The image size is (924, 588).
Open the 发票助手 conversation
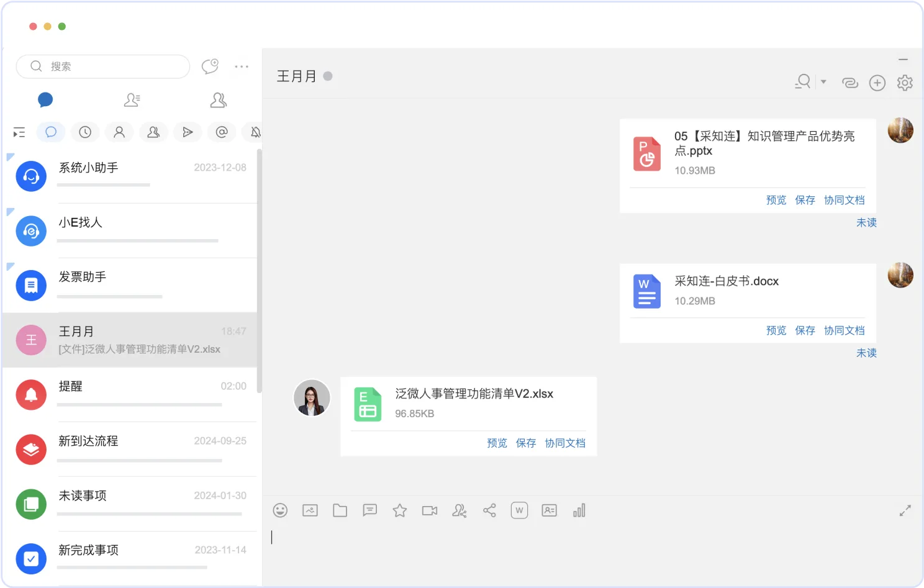point(129,286)
